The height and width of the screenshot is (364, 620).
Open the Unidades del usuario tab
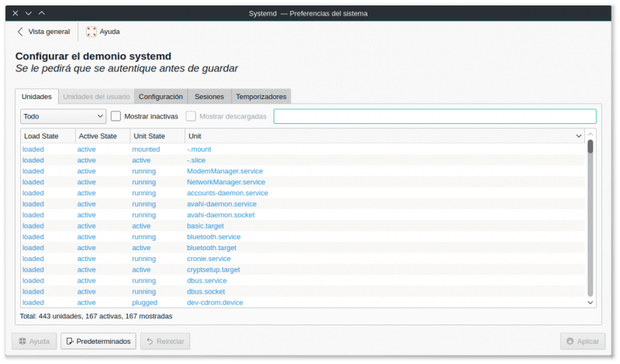[x=96, y=97]
